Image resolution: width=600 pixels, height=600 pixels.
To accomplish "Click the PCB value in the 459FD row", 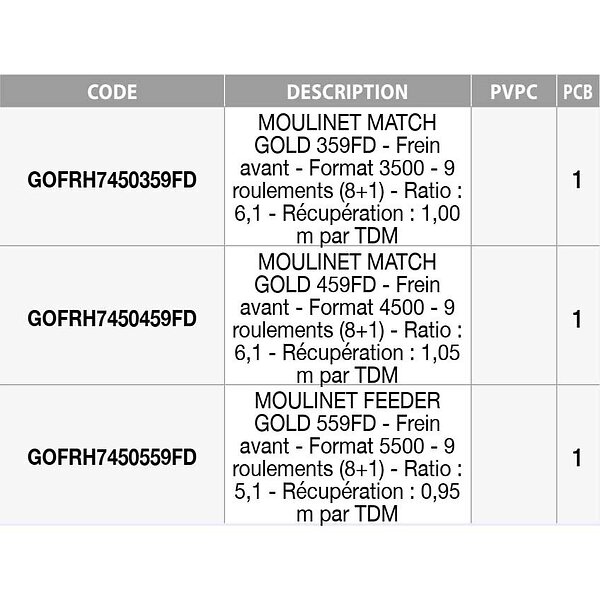I will coord(577,319).
